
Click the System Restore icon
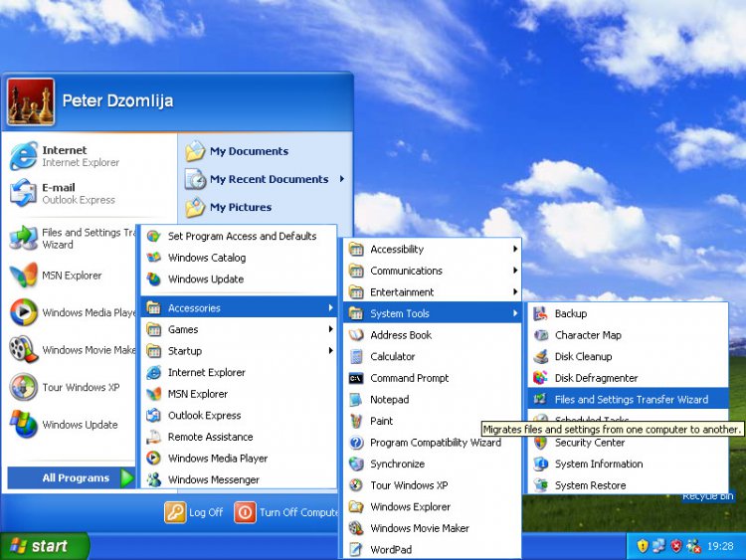pos(540,485)
